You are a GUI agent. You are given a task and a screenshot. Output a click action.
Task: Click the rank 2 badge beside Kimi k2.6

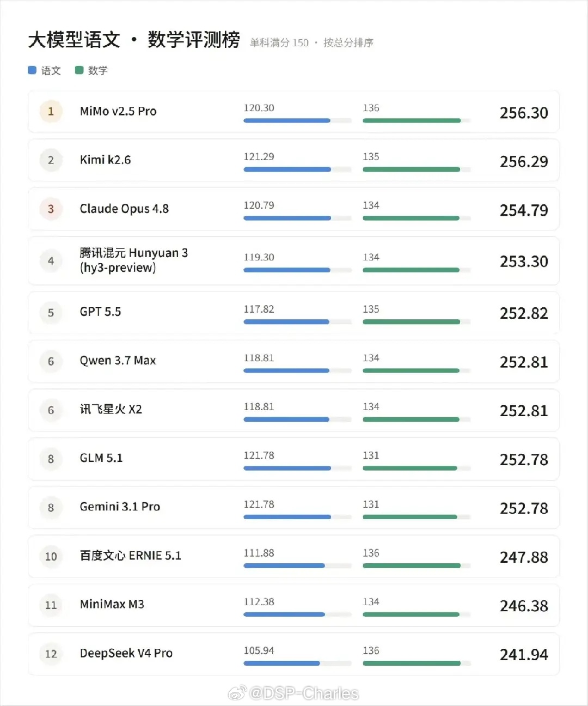(x=51, y=160)
